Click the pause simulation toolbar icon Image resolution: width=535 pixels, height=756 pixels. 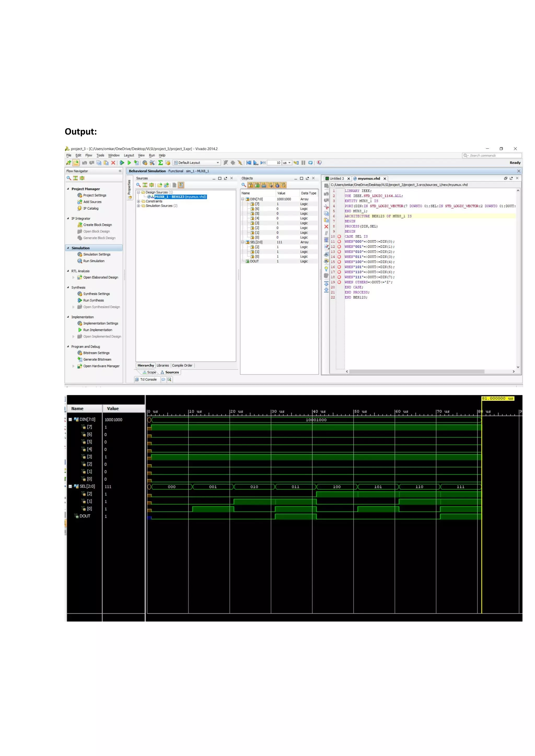(x=303, y=163)
